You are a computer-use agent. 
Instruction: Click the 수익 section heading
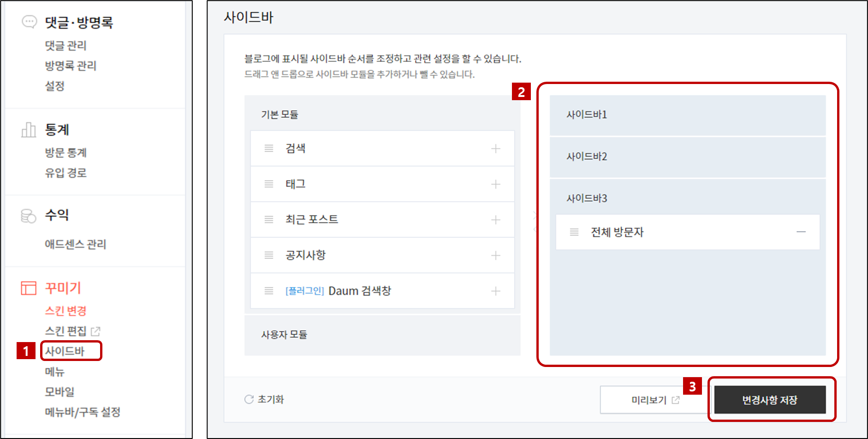(57, 215)
